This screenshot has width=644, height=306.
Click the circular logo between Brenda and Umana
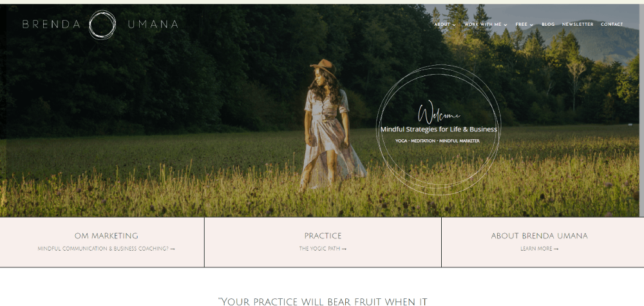[x=102, y=24]
